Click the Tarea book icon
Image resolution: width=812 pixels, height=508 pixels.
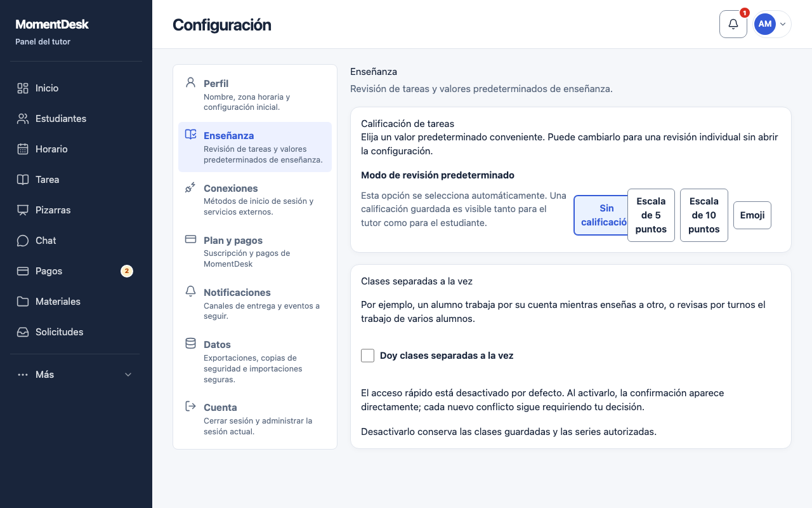pos(23,180)
